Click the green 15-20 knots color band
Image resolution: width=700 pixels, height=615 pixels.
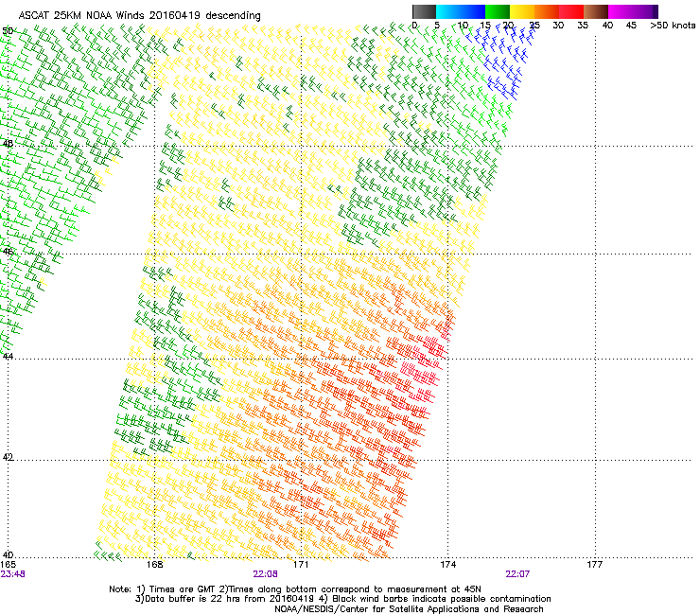[498, 11]
